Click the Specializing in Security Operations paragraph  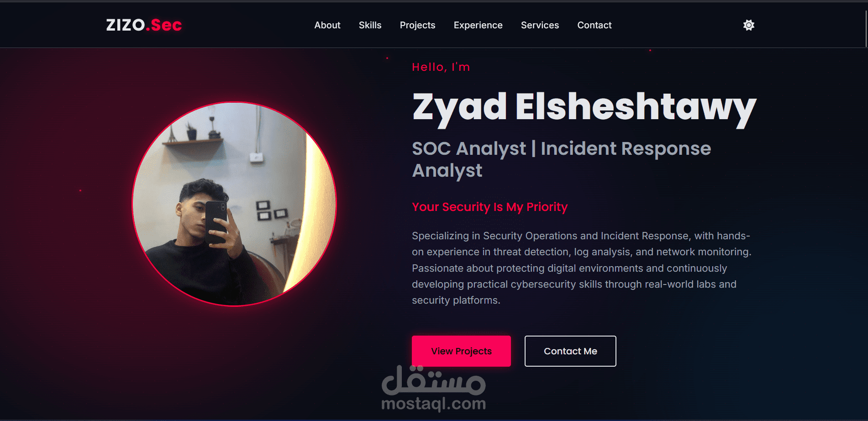tap(582, 268)
